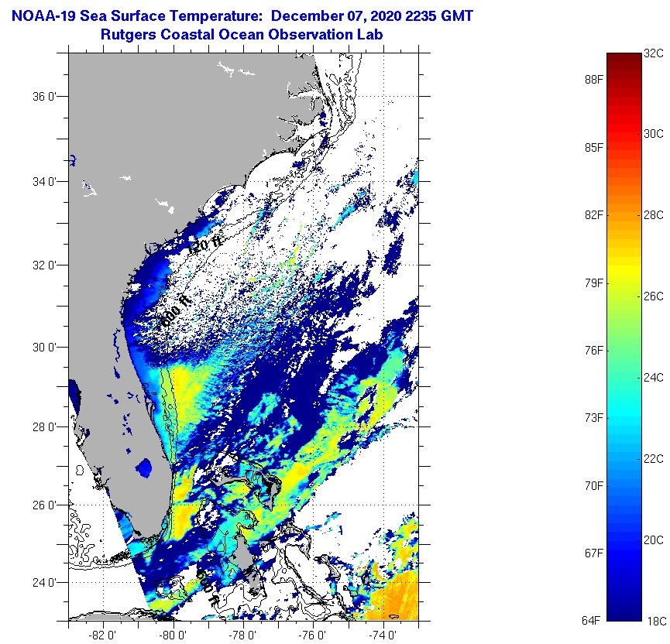The height and width of the screenshot is (644, 670).
Task: Click the dark red top of the color bar
Action: tap(624, 62)
